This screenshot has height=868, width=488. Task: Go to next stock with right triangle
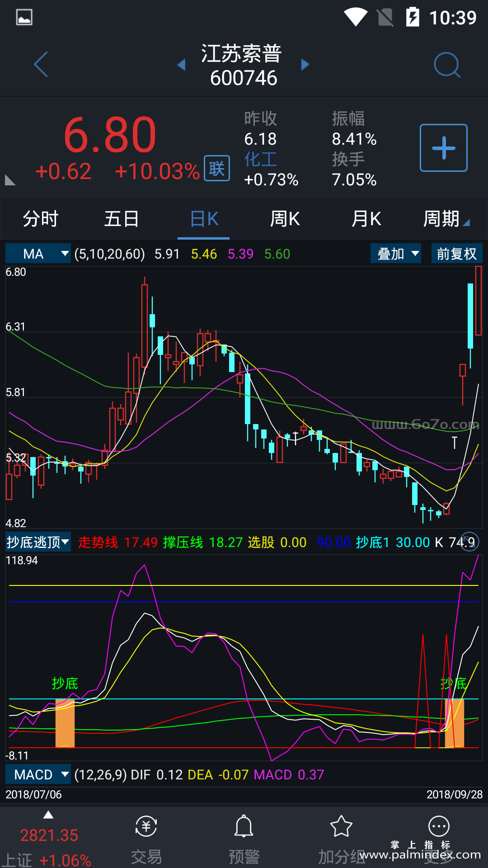305,65
